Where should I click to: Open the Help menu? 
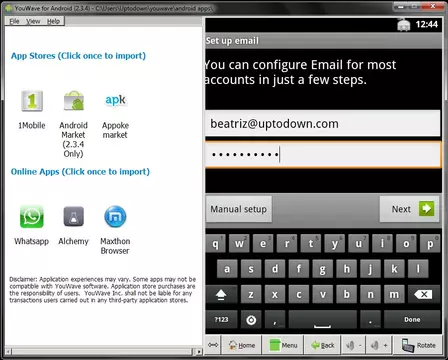(53, 21)
